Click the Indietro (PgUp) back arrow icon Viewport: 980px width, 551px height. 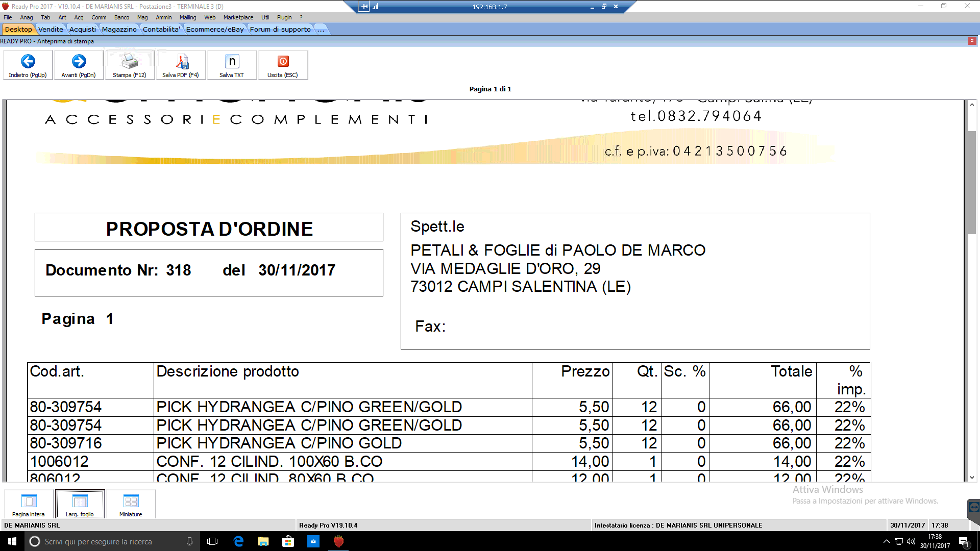click(28, 62)
